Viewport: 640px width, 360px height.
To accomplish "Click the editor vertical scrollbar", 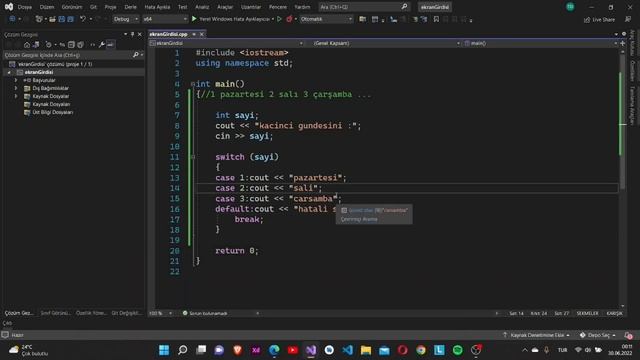I will [x=622, y=178].
